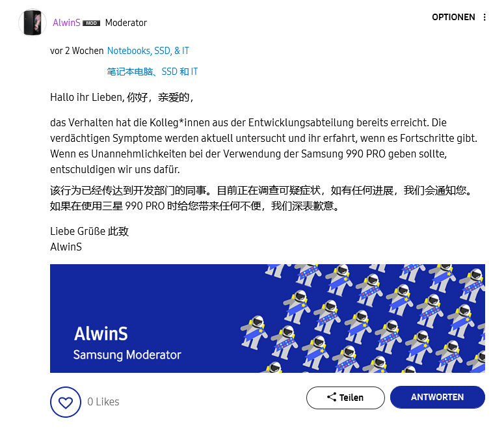
Task: Click the ANTWORTEN reply button
Action: coord(438,398)
